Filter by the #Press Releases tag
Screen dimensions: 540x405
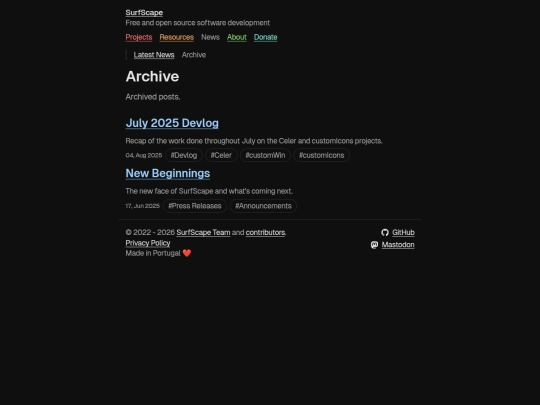[x=195, y=206]
